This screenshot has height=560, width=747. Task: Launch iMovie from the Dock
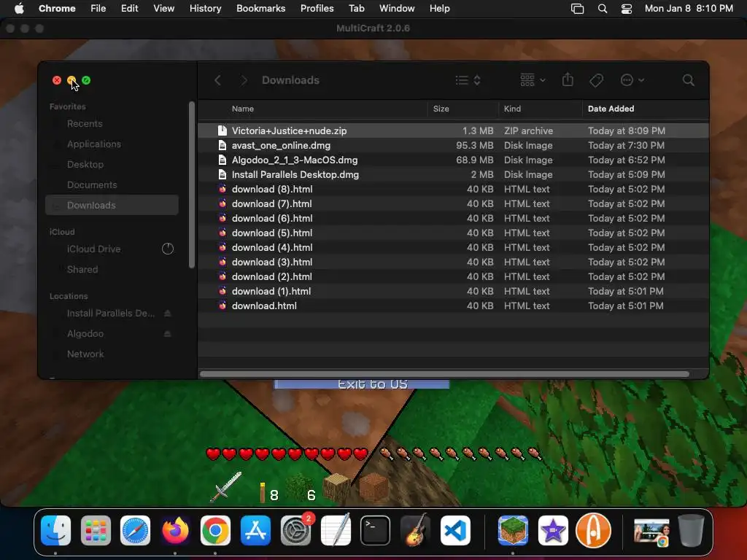[x=553, y=530]
